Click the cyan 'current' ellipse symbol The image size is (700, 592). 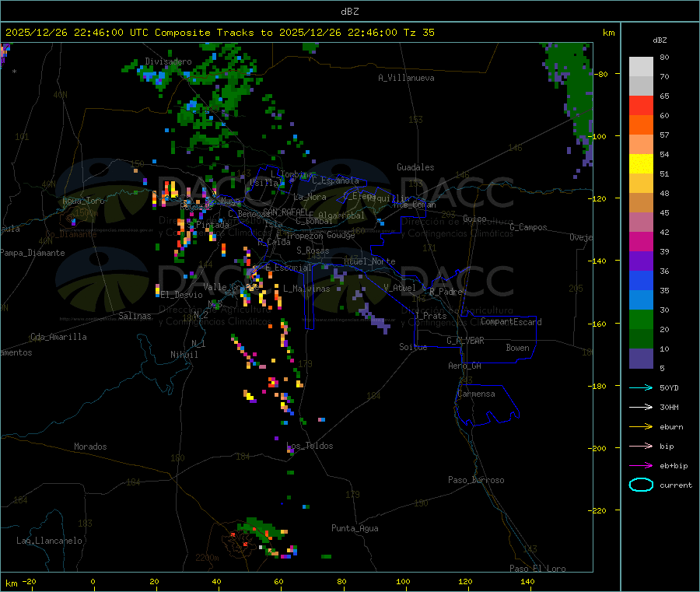[x=641, y=485]
